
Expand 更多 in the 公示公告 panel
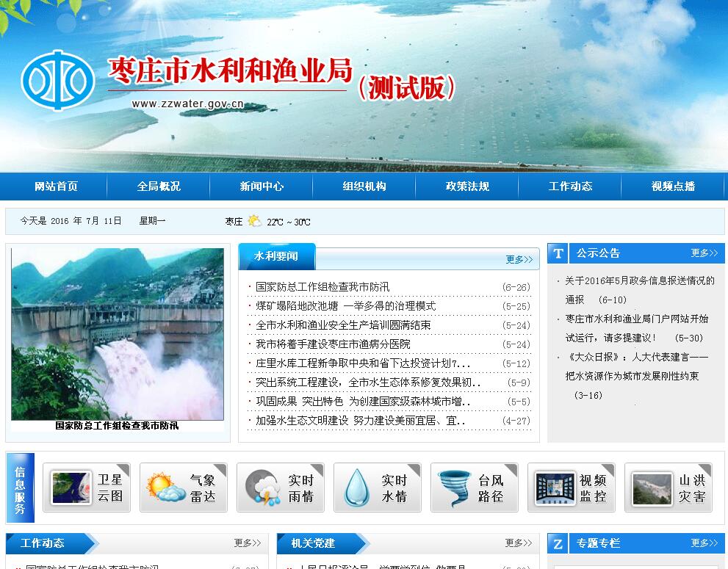tap(704, 253)
